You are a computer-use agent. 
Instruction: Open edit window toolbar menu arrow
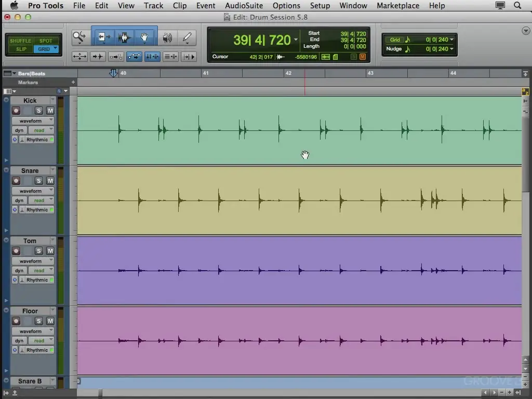526,31
